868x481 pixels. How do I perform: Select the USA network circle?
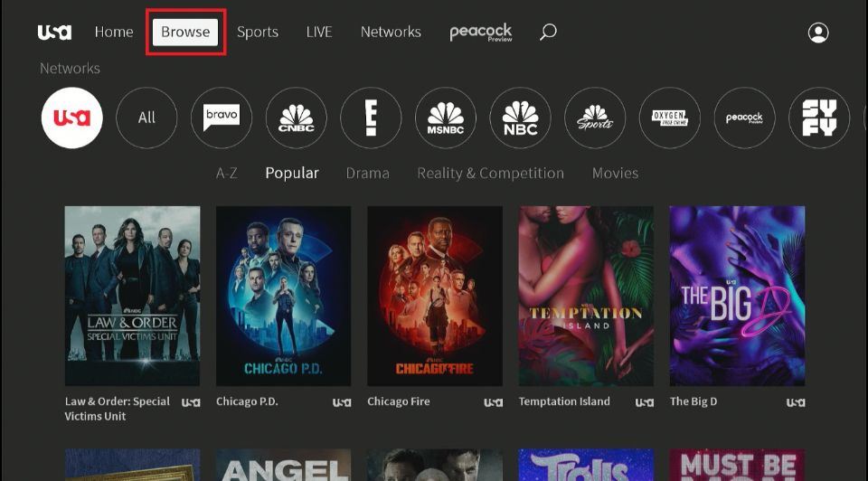pyautogui.click(x=72, y=118)
